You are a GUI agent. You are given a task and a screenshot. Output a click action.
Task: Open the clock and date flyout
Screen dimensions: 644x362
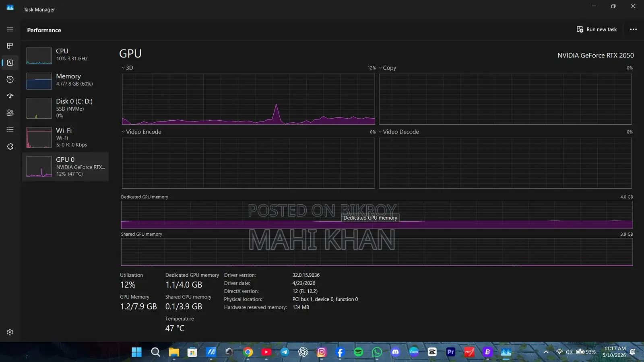[614, 352]
